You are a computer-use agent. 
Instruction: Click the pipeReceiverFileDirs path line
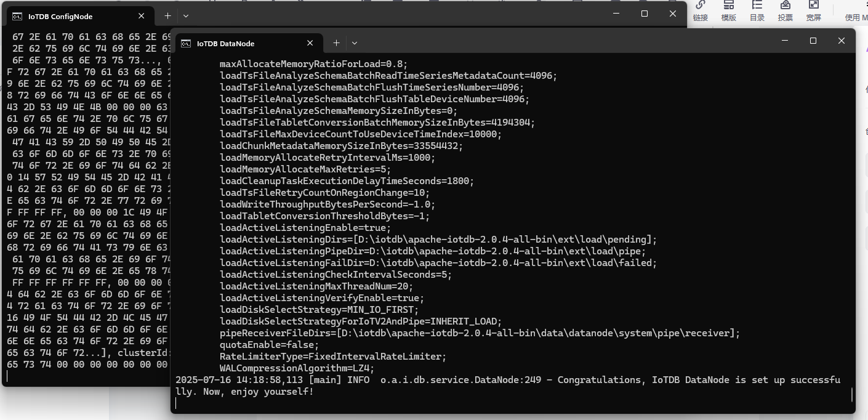(x=480, y=333)
